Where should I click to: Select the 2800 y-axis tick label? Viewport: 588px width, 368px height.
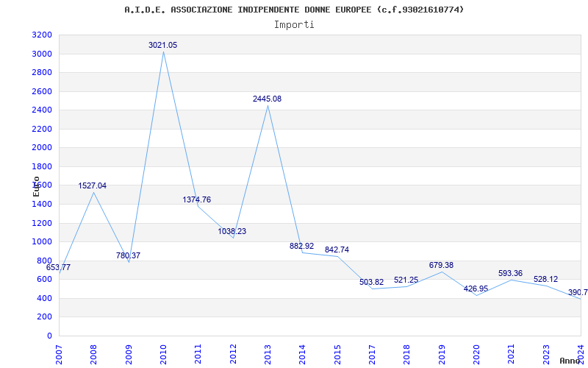[43, 73]
